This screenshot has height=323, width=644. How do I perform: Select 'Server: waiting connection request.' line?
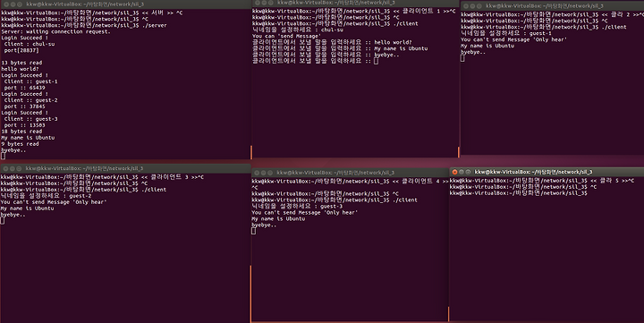coord(55,31)
